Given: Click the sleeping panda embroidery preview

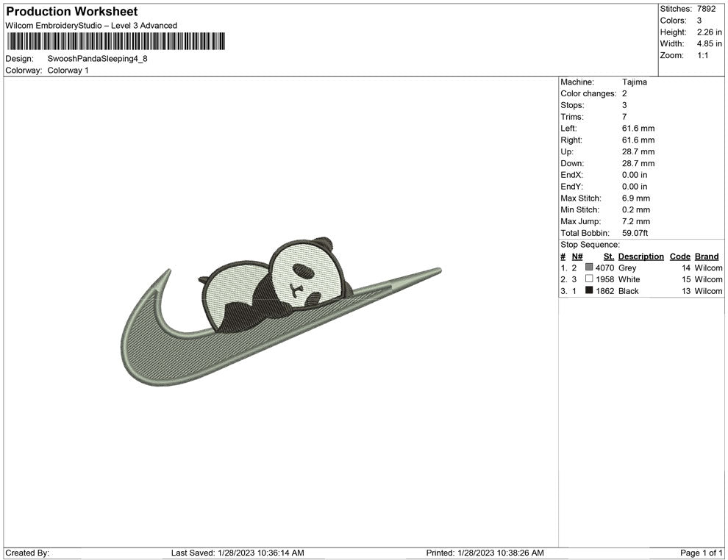Looking at the screenshot, I should [x=280, y=312].
